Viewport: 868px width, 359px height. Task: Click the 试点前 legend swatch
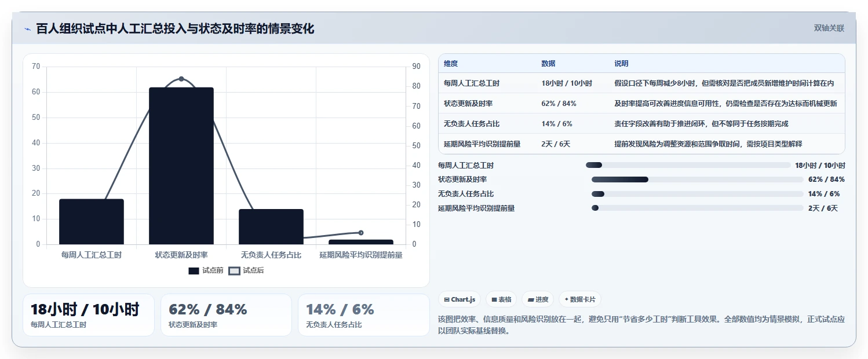pyautogui.click(x=194, y=270)
